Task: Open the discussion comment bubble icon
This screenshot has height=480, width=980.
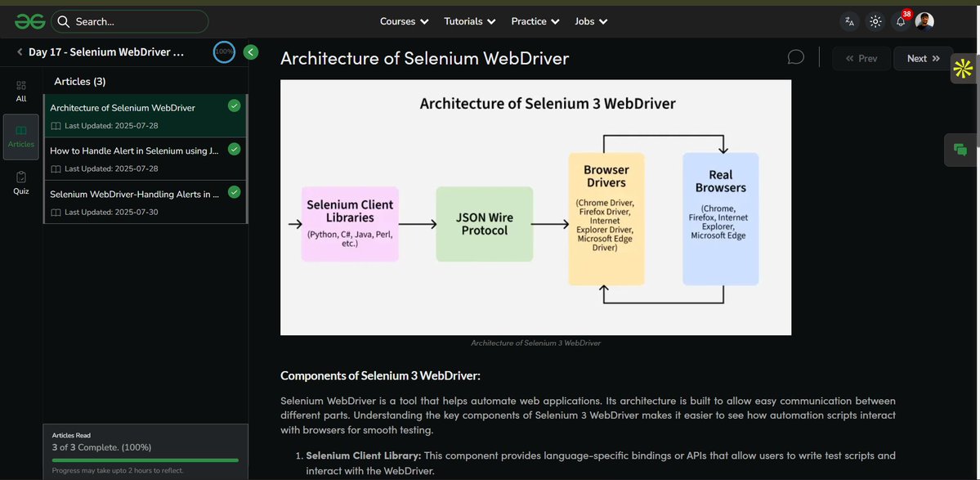Action: [x=795, y=56]
